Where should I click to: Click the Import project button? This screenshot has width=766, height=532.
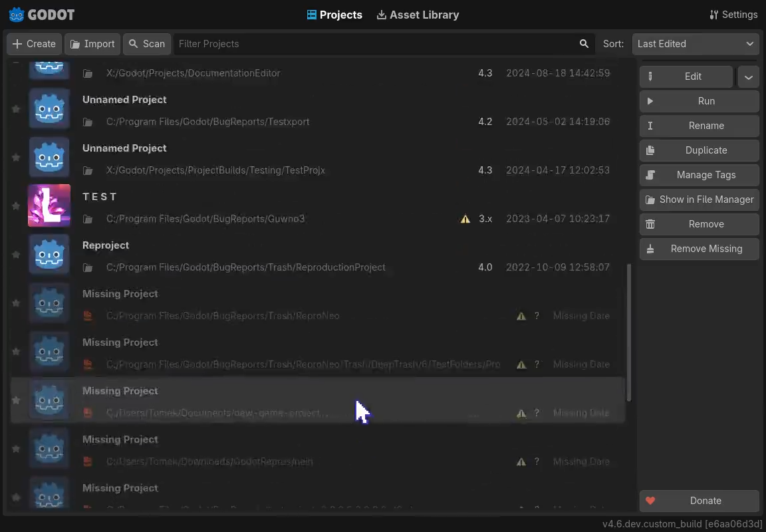click(x=92, y=44)
